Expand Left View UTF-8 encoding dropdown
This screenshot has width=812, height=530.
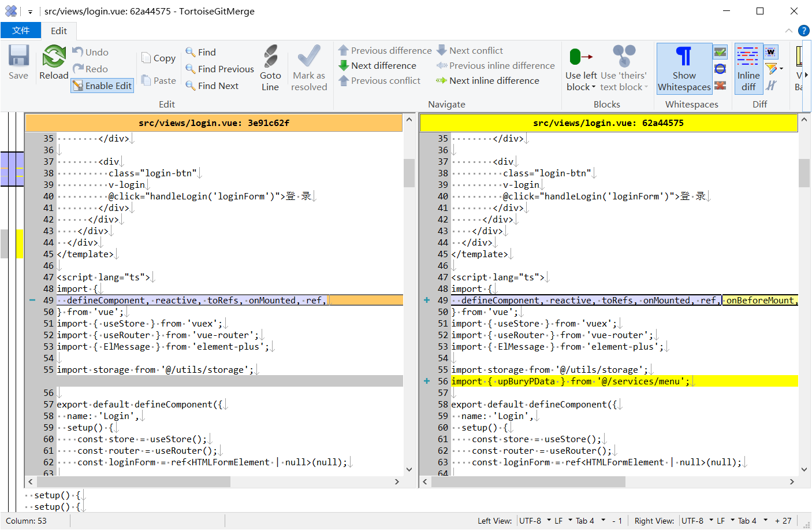547,520
